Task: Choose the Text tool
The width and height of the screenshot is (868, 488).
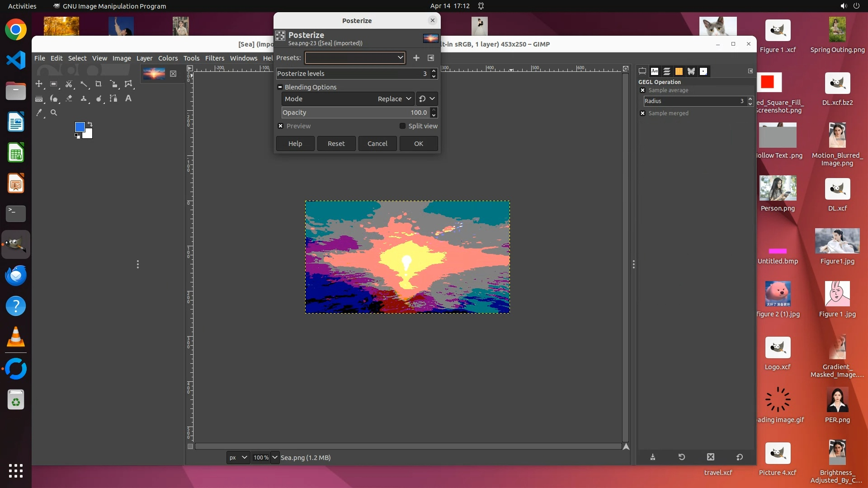Action: 128,99
